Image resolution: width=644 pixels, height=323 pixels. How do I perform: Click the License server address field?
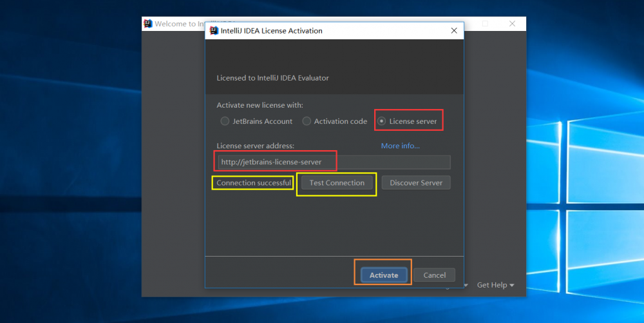(x=334, y=162)
